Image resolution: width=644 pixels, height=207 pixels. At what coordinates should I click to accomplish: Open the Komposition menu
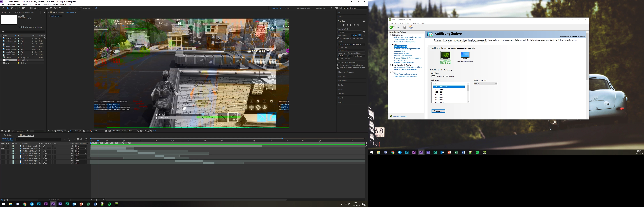22,5
